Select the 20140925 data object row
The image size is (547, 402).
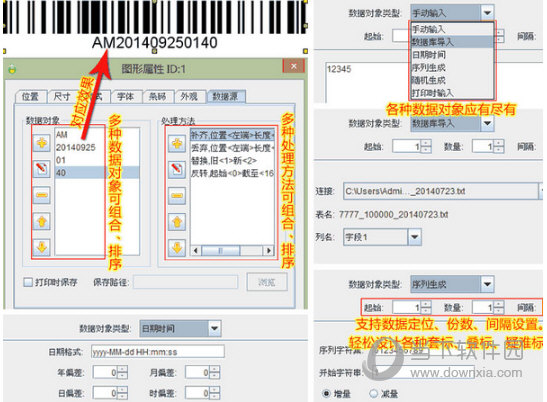coord(97,147)
